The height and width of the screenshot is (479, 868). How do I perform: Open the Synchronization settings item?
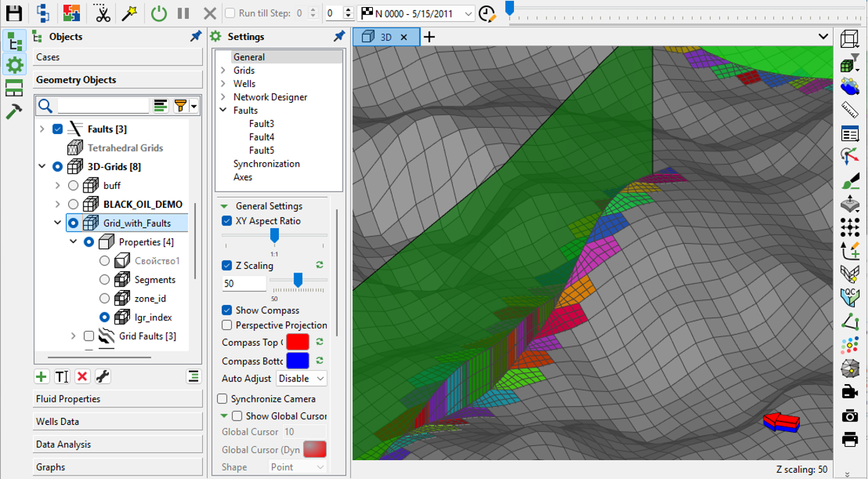pos(266,164)
